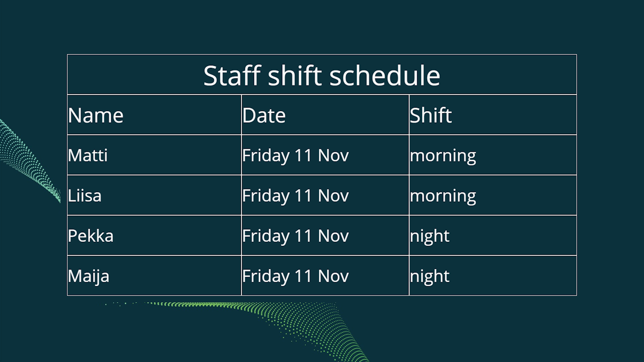The width and height of the screenshot is (644, 362).
Task: Click the word "Staff" in the table title
Action: click(x=232, y=75)
